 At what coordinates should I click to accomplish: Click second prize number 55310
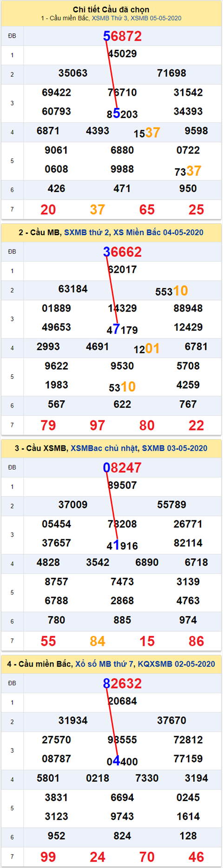pyautogui.click(x=171, y=291)
